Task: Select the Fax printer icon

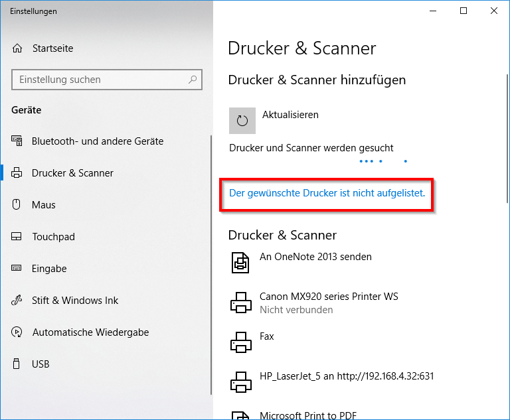Action: (240, 342)
